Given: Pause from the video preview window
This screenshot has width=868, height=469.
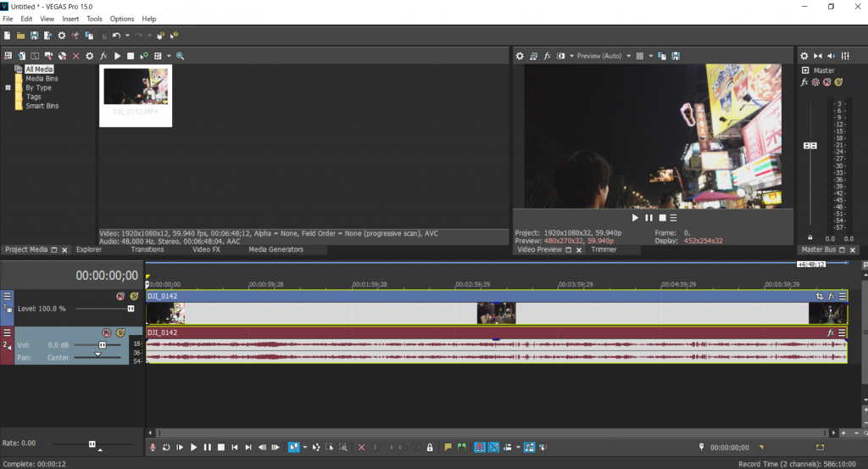Looking at the screenshot, I should coord(648,218).
